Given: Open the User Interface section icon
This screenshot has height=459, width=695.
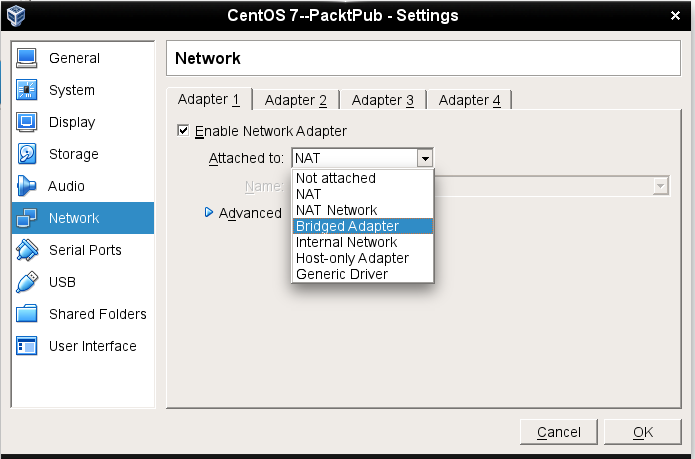Looking at the screenshot, I should coord(28,346).
